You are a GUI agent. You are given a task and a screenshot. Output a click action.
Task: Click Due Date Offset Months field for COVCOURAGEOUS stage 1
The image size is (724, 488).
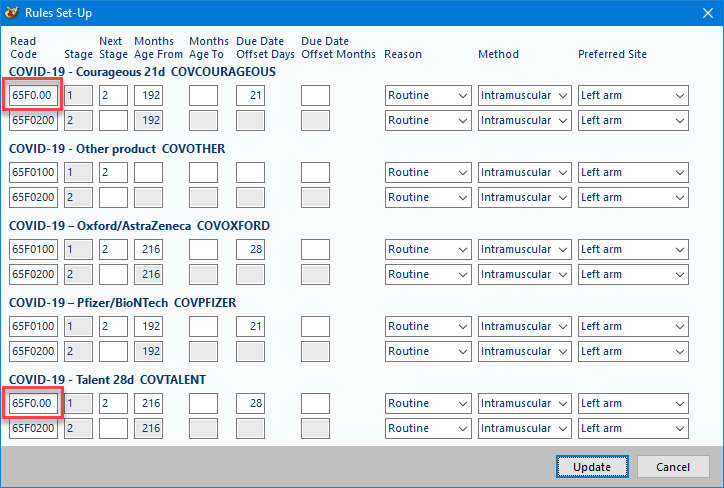(315, 96)
